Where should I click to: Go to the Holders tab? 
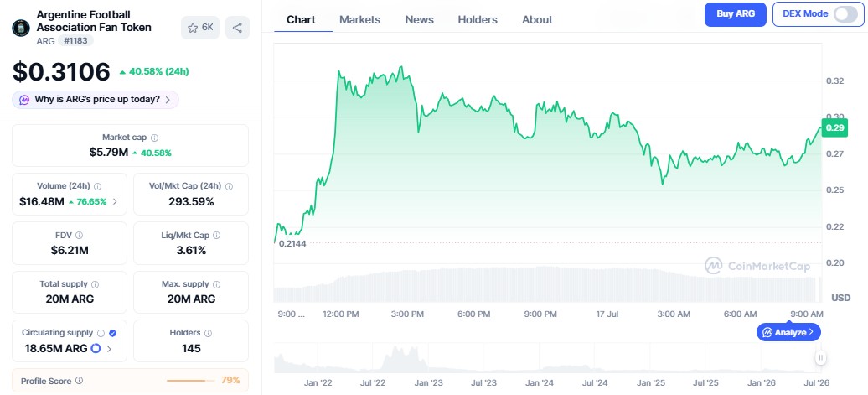(478, 20)
